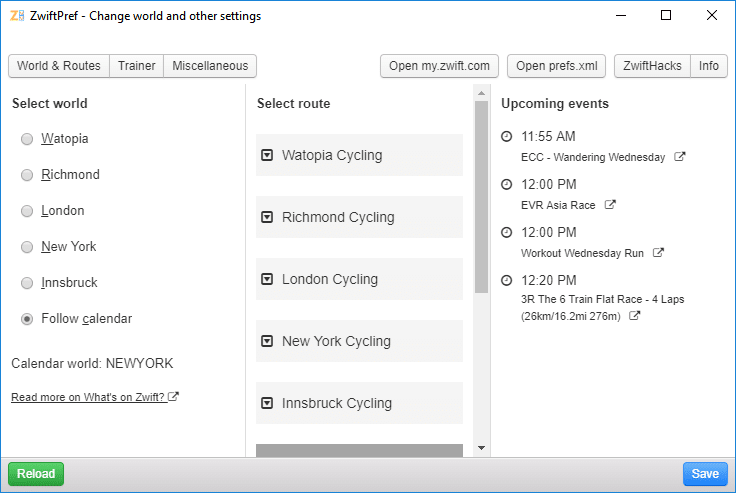Close the ZwiftPref window

[x=712, y=15]
